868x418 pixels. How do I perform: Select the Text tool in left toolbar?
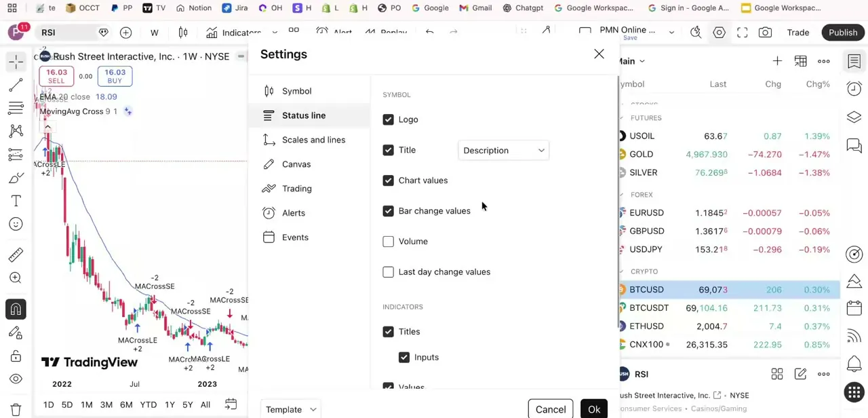tap(16, 201)
